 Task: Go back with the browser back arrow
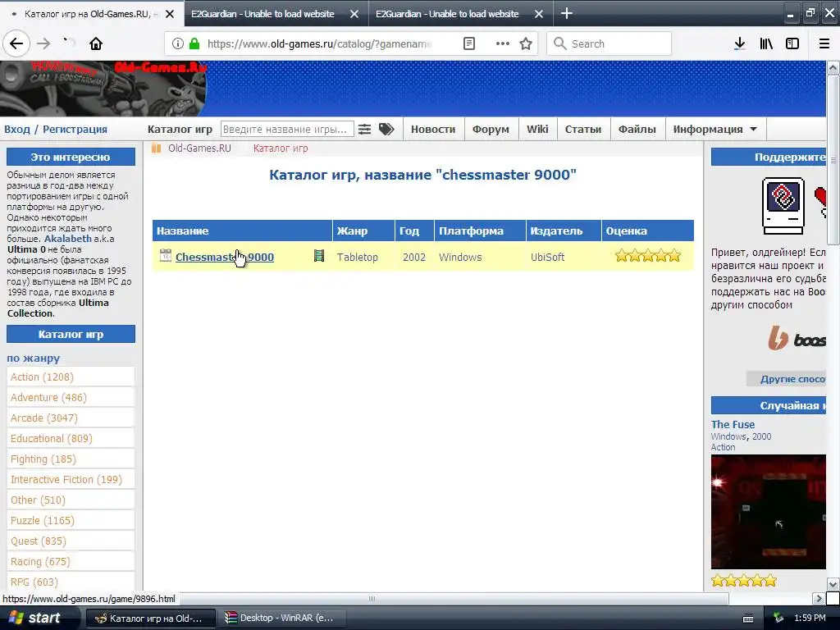coord(16,44)
